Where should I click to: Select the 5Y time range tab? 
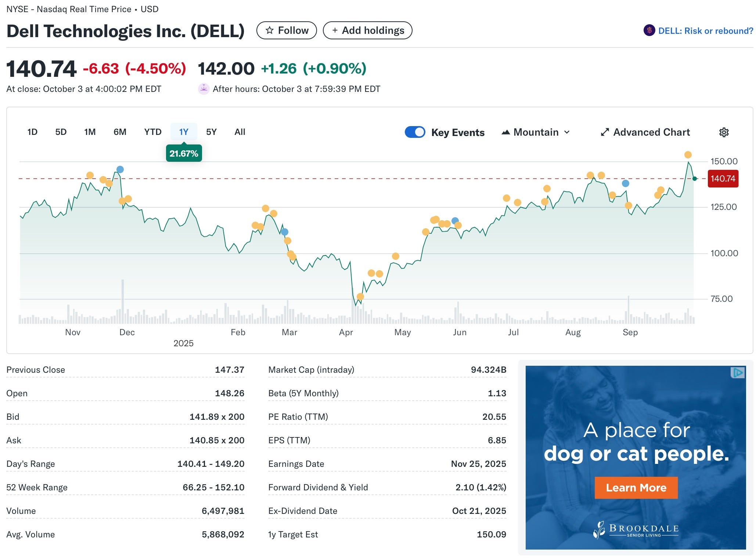tap(211, 132)
